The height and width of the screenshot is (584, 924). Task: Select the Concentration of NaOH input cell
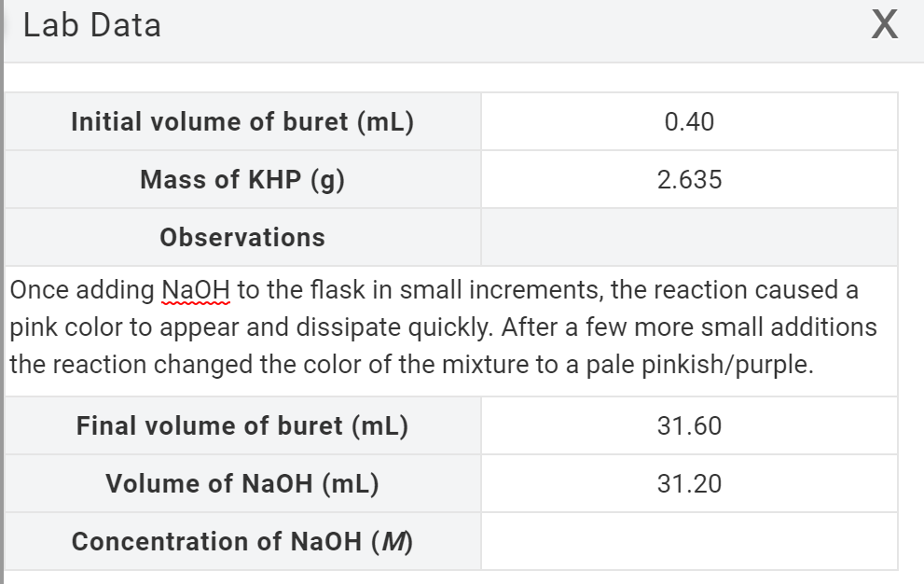689,541
